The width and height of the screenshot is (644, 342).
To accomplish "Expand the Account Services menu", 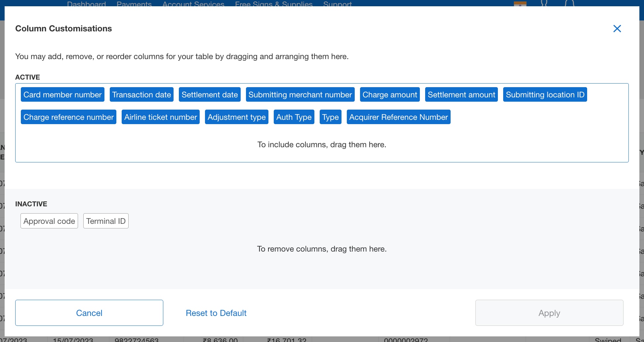I will [193, 5].
